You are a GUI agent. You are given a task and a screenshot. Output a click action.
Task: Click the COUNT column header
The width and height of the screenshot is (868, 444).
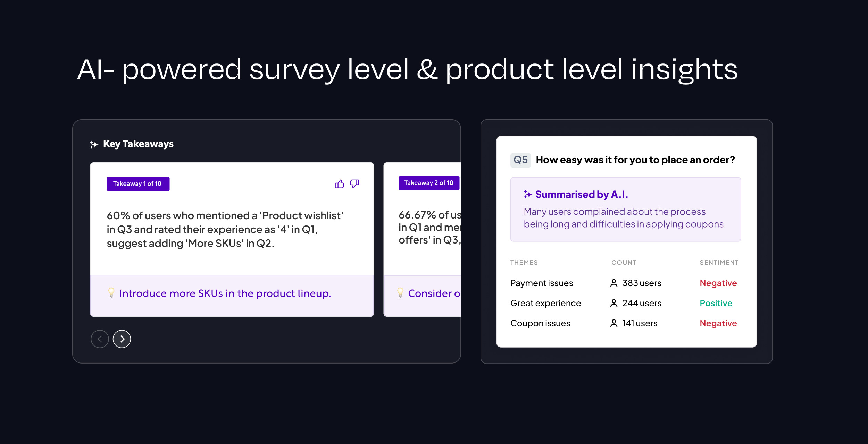pos(624,263)
